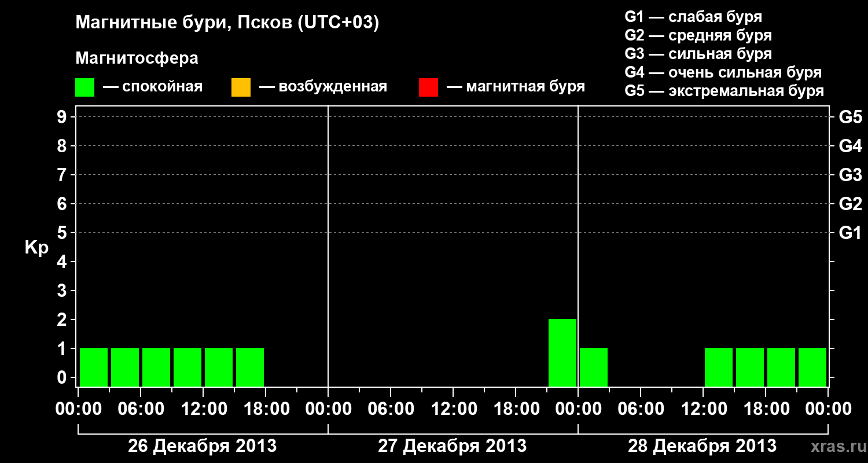Click the red 'магнитная буря' legend swatch

428,87
